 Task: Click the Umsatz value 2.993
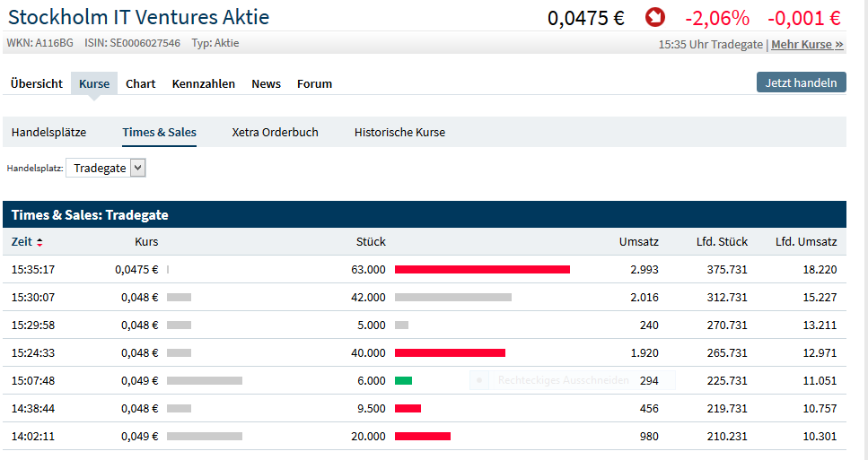click(x=644, y=270)
